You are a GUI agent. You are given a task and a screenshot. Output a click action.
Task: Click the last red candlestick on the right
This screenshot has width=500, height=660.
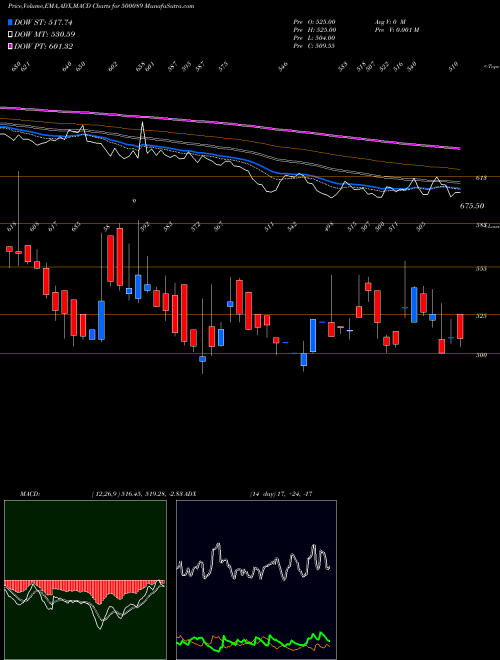[460, 326]
